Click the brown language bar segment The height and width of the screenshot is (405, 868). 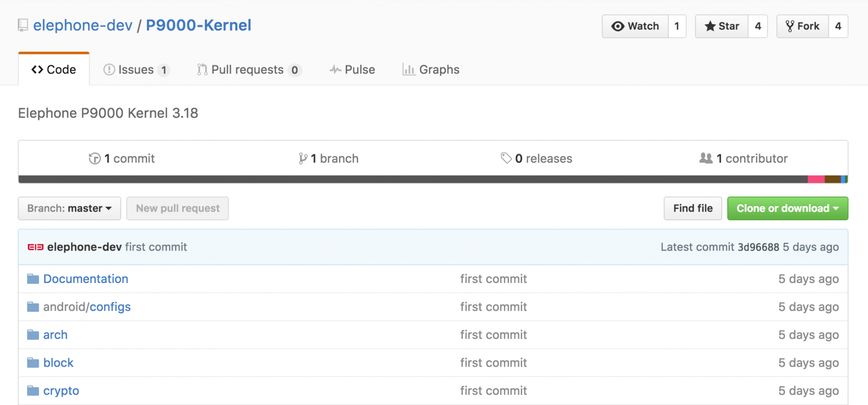click(x=833, y=179)
